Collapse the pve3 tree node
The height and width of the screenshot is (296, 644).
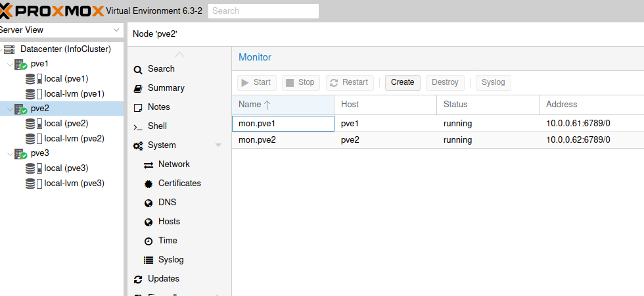click(11, 154)
